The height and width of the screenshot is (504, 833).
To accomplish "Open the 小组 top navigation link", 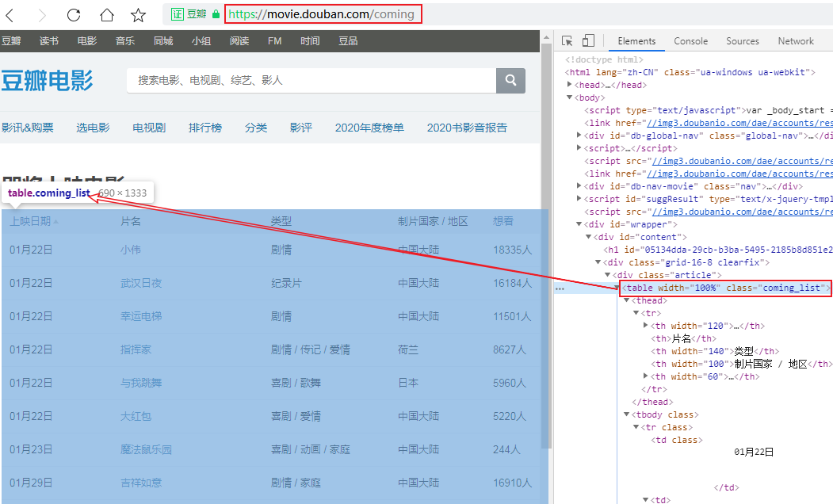I will click(x=201, y=41).
